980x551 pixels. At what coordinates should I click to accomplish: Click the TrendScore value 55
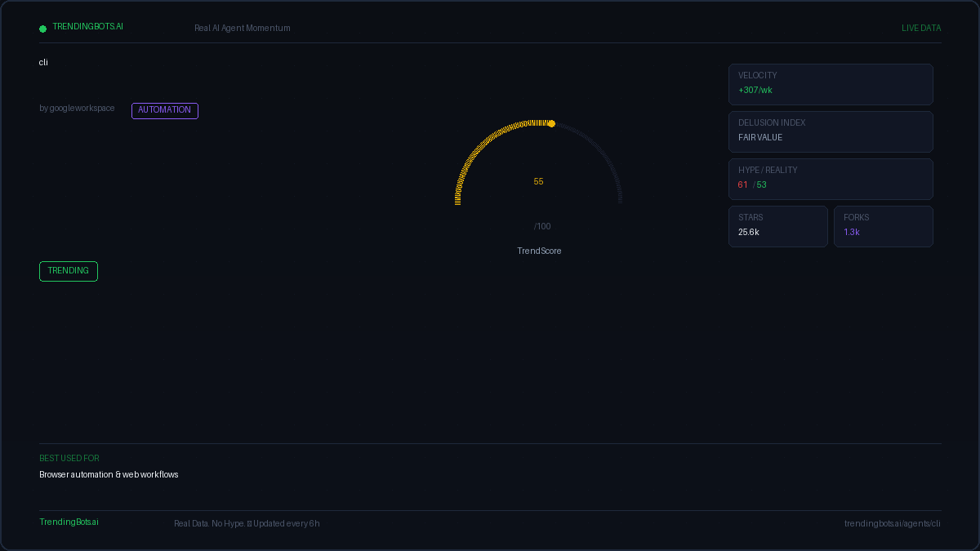(538, 182)
